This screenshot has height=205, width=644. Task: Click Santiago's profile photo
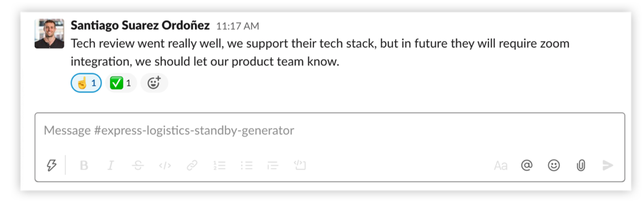(49, 34)
